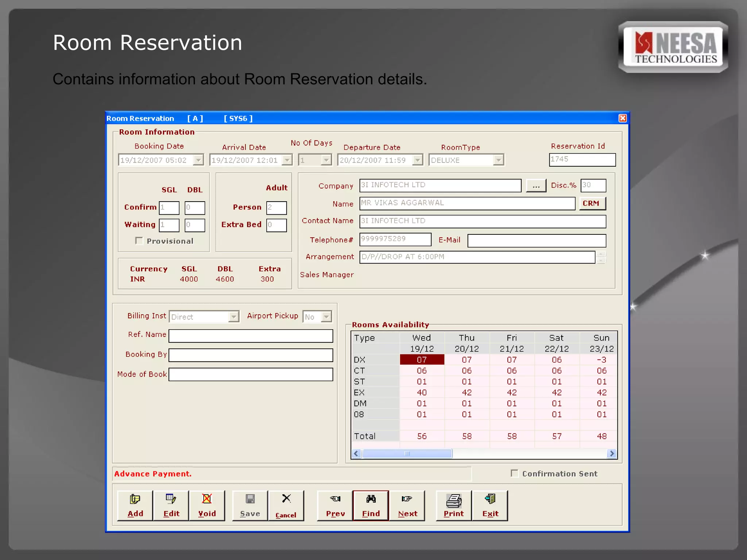Click the Thu 20/12 column header
Image resolution: width=747 pixels, height=560 pixels.
pyautogui.click(x=467, y=343)
